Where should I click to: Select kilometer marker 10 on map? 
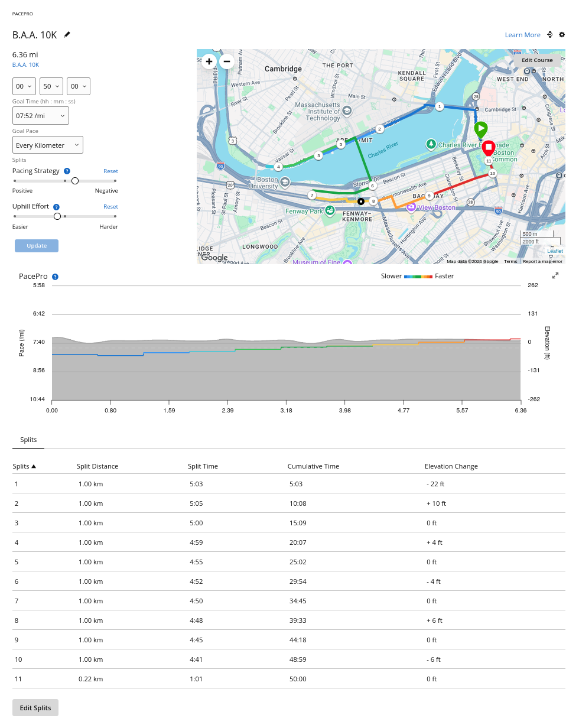pos(492,173)
